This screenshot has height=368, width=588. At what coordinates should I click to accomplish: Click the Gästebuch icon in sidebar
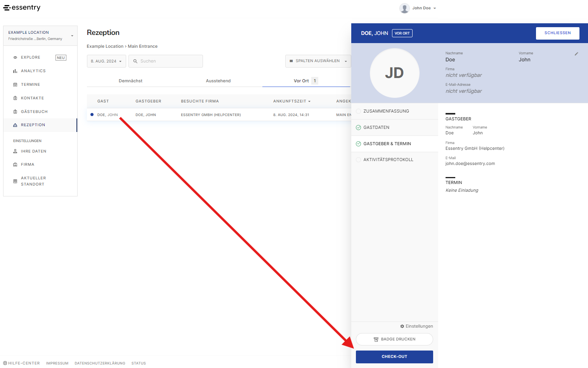point(15,112)
